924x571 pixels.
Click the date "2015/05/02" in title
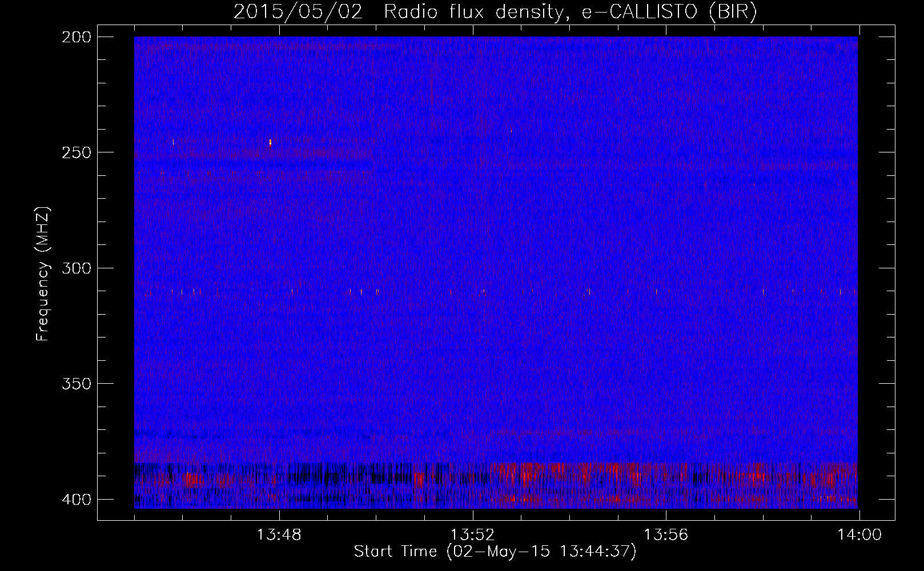298,12
